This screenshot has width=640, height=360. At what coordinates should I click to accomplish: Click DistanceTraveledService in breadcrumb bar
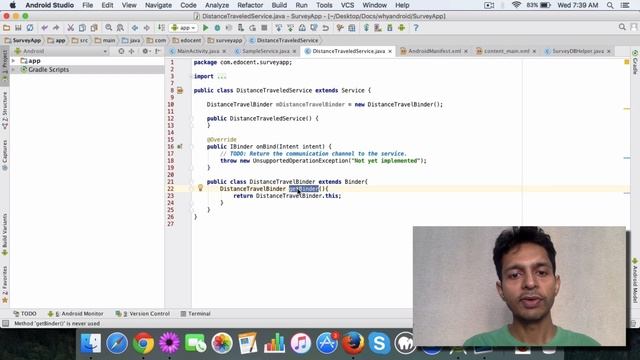click(284, 40)
